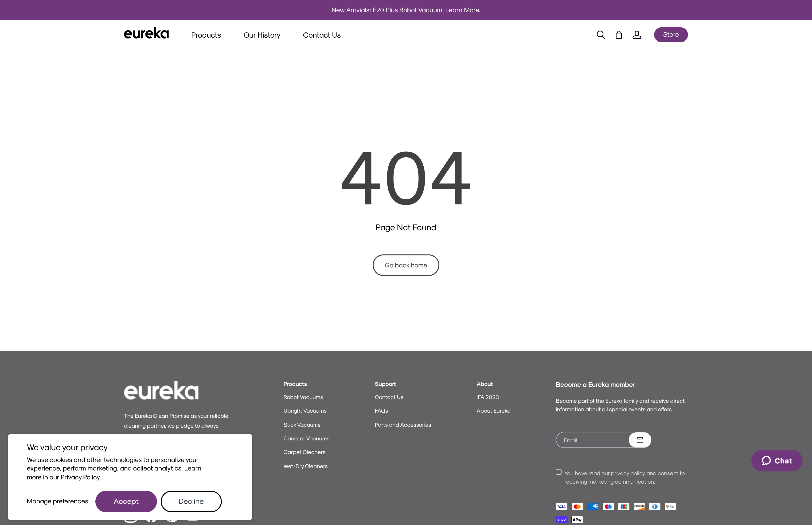The image size is (812, 525).
Task: Open the shopping cart icon
Action: pos(619,35)
